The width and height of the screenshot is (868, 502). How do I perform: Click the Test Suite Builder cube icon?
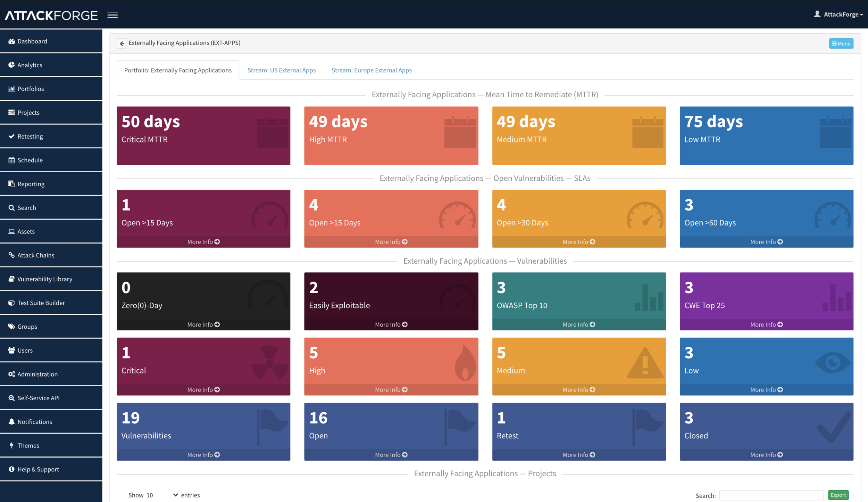11,303
